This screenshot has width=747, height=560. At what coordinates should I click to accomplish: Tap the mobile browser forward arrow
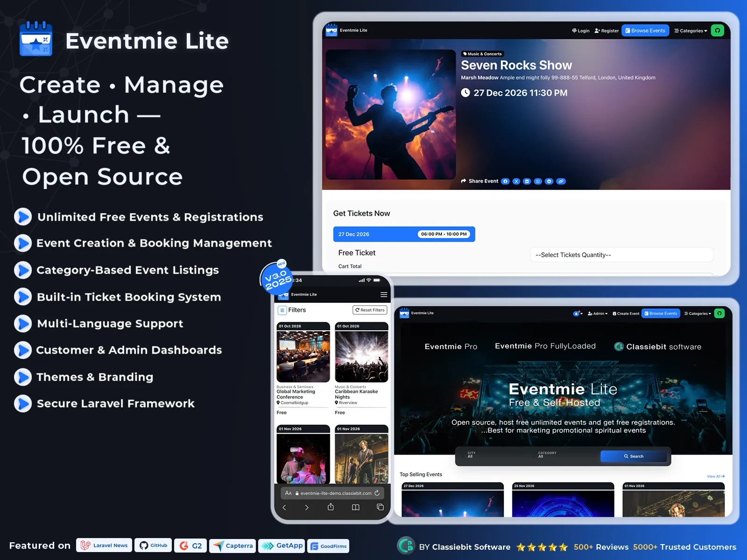tap(307, 507)
